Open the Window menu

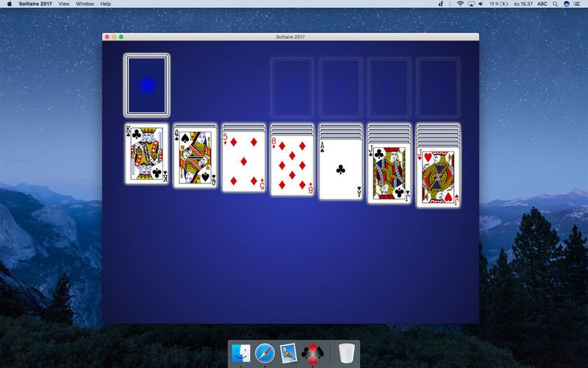85,4
